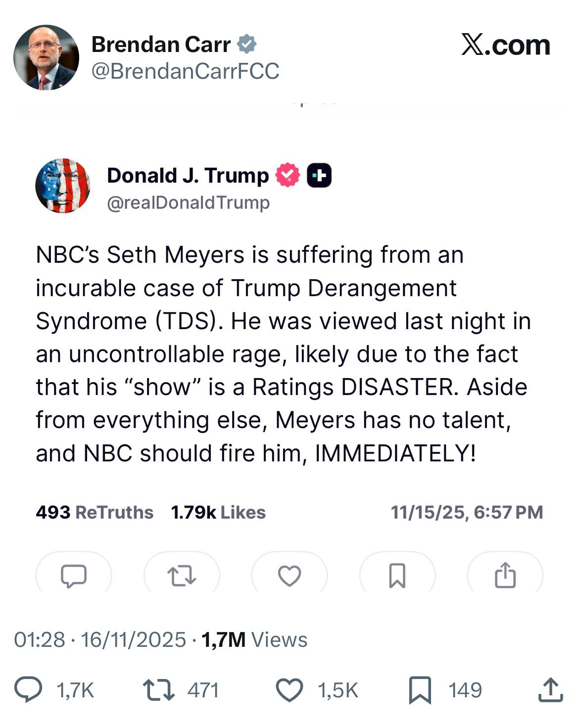Click the Truth Social reply bubble icon
579x728 pixels.
(x=74, y=576)
